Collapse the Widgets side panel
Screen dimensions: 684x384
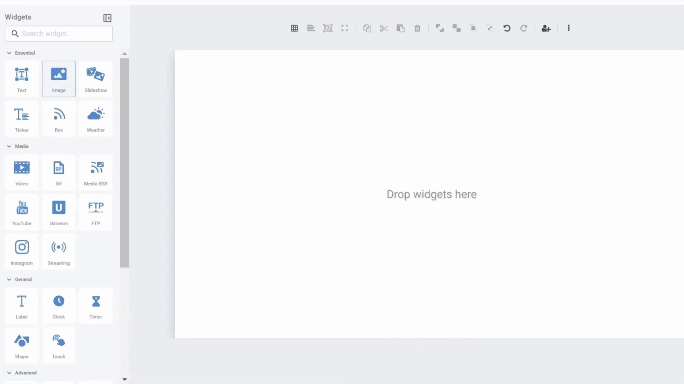[107, 18]
